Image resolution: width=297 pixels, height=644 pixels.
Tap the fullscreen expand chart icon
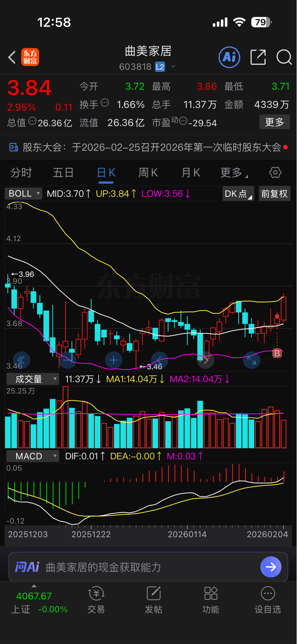click(251, 360)
